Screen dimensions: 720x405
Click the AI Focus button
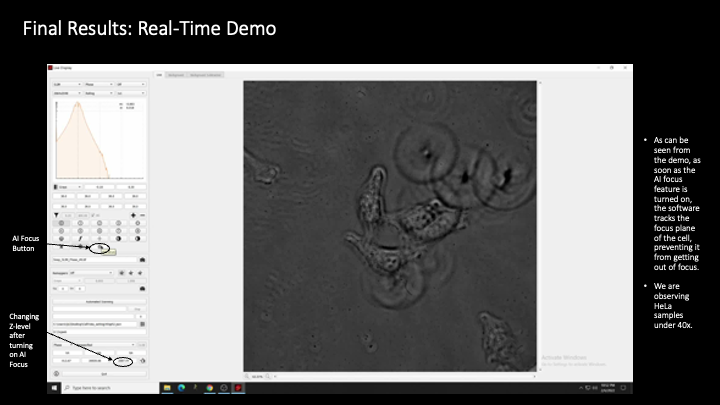(x=101, y=245)
